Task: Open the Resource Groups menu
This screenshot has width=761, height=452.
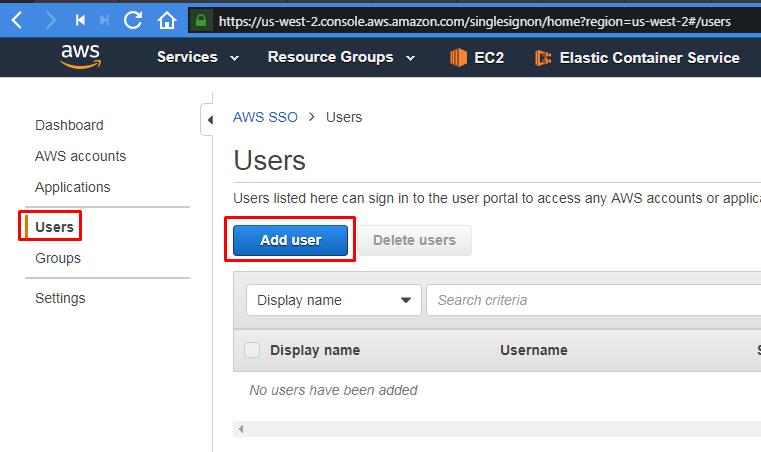Action: [342, 57]
